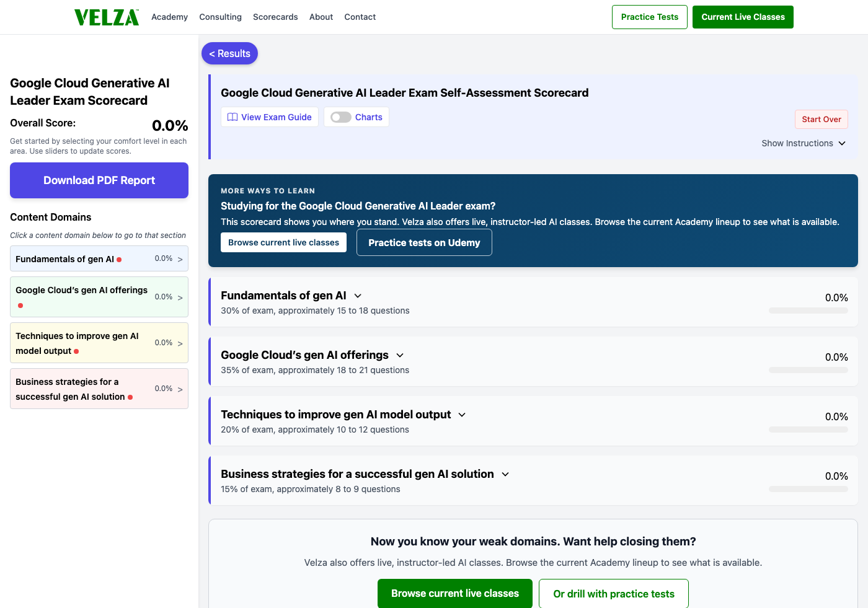The height and width of the screenshot is (608, 868).
Task: Click arrow on sidebar Techniques to improve card
Action: pyautogui.click(x=180, y=343)
